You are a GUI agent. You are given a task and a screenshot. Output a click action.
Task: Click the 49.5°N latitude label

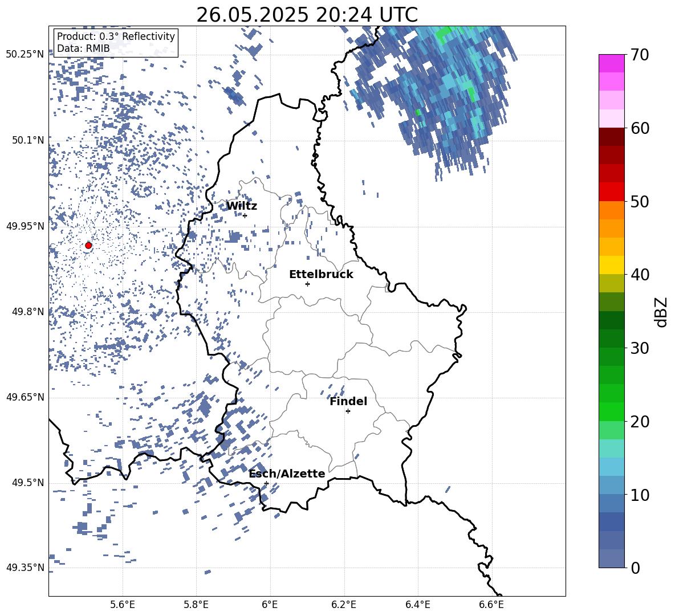click(28, 483)
